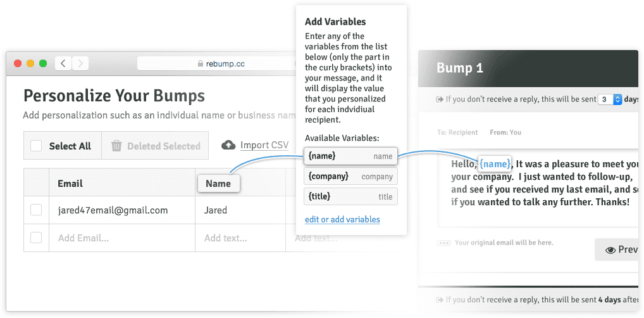This screenshot has height=318, width=644.
Task: Click the Name column header
Action: coord(218,183)
